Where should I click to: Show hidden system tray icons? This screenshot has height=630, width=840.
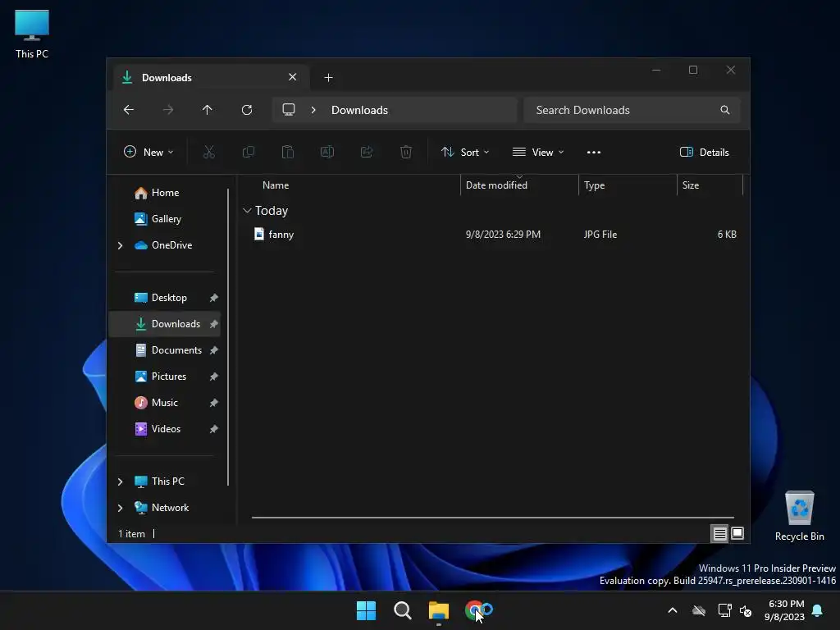click(673, 610)
